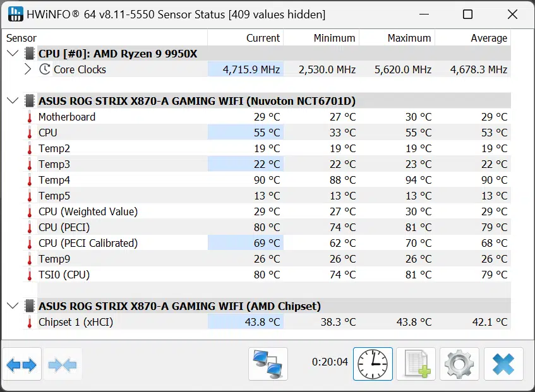Click the clock icon next to Core Clocks

45,69
